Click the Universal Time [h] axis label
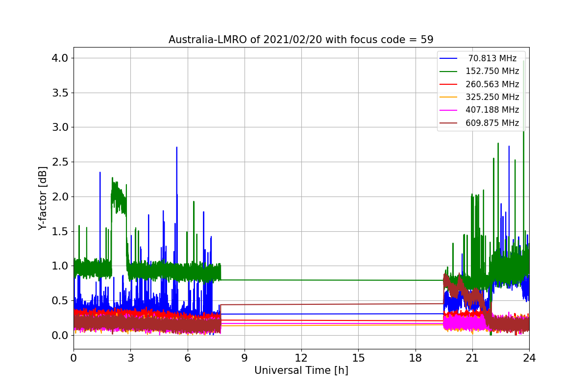This screenshot has width=588, height=392. coord(301,371)
